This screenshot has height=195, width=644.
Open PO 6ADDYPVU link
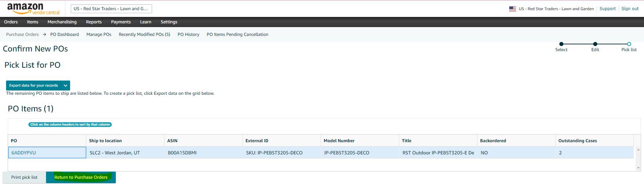point(24,153)
